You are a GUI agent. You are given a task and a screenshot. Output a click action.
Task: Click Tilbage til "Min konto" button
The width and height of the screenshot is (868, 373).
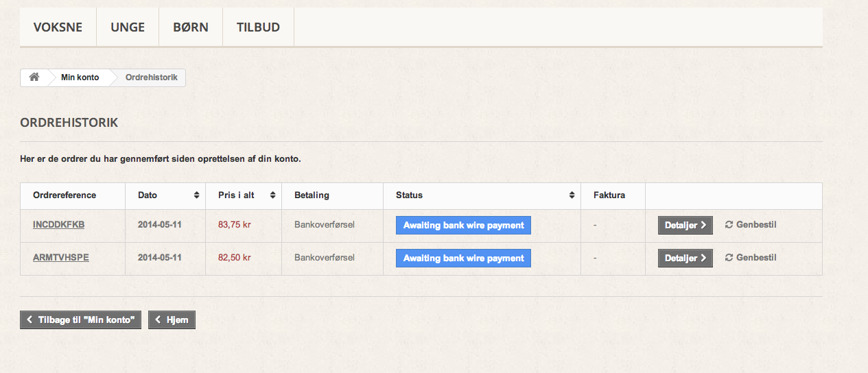point(80,320)
